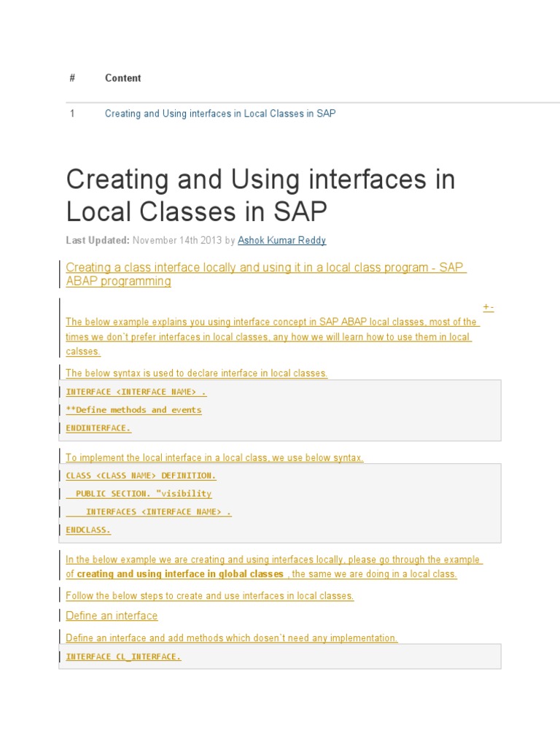This screenshot has height=747, width=560.
Task: Open 'creating and using interface in global classes' link
Action: point(180,574)
